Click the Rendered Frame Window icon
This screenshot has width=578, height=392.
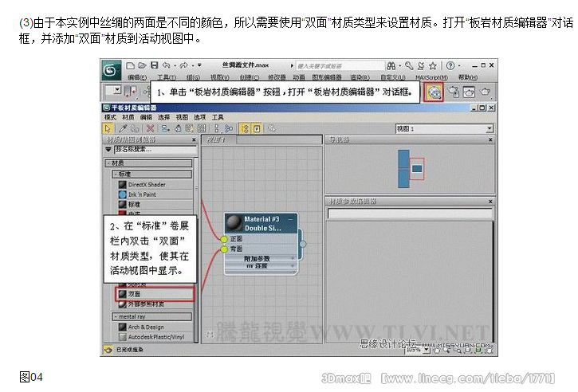click(x=469, y=92)
